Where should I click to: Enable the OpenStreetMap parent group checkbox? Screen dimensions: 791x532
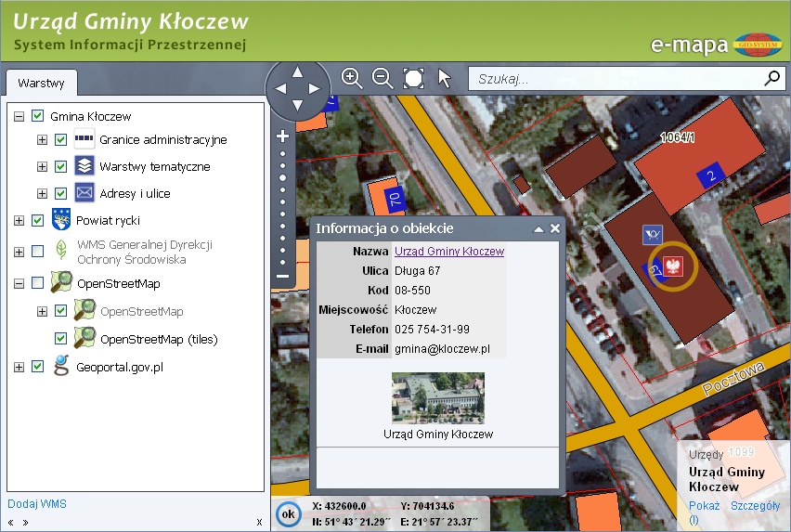(x=37, y=283)
